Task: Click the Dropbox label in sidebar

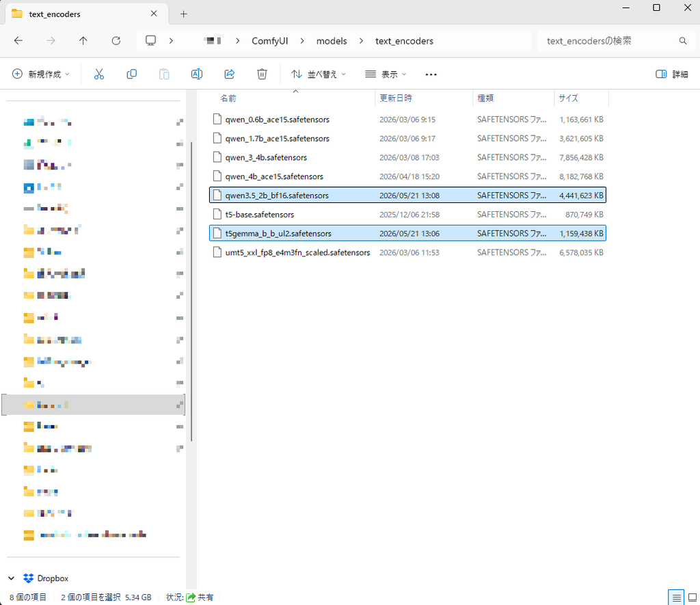Action: point(53,578)
